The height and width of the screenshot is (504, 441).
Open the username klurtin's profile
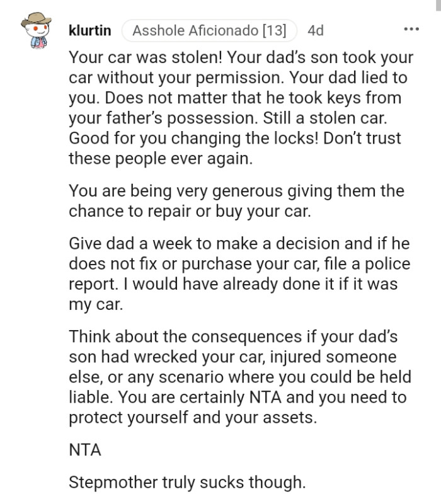(x=90, y=29)
